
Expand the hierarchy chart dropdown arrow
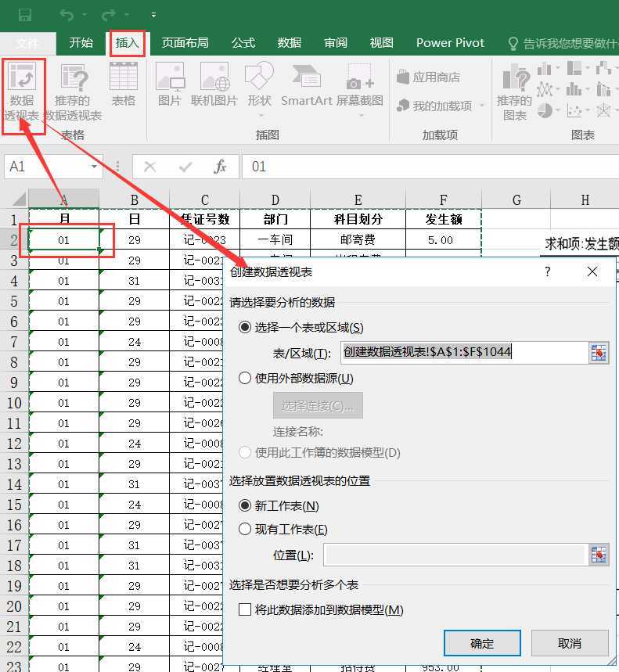click(587, 68)
